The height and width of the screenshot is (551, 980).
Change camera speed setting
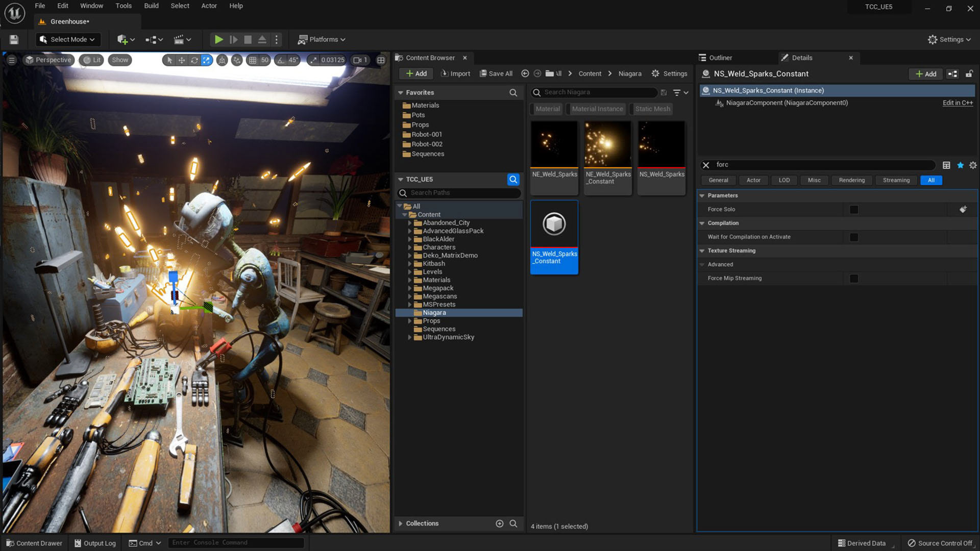[360, 60]
